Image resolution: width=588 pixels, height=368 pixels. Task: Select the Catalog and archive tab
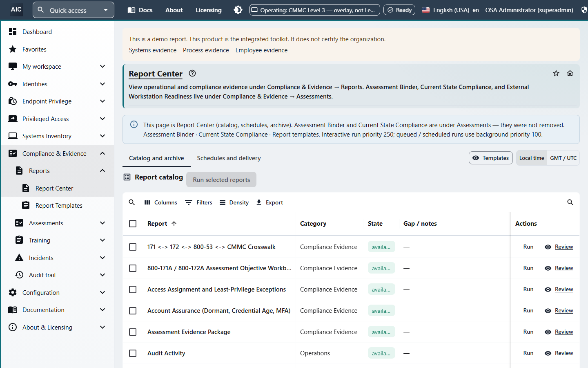(x=156, y=158)
